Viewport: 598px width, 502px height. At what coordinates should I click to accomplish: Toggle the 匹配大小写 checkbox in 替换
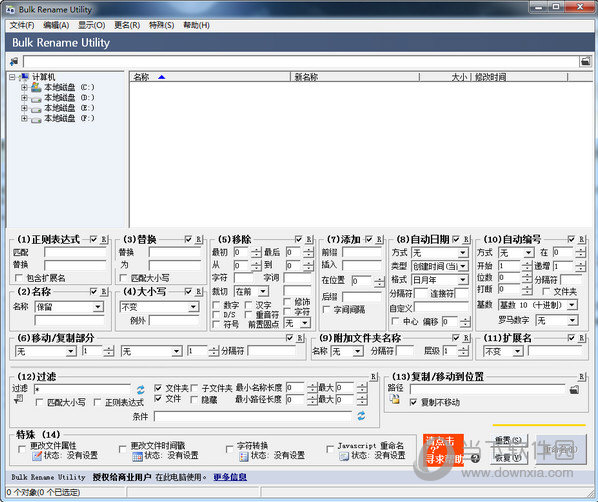click(x=123, y=278)
